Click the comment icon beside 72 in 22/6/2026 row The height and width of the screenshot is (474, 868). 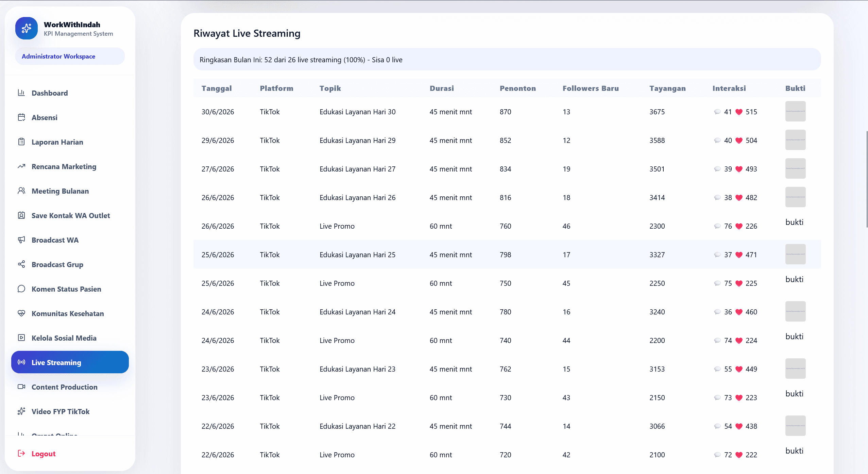click(717, 455)
